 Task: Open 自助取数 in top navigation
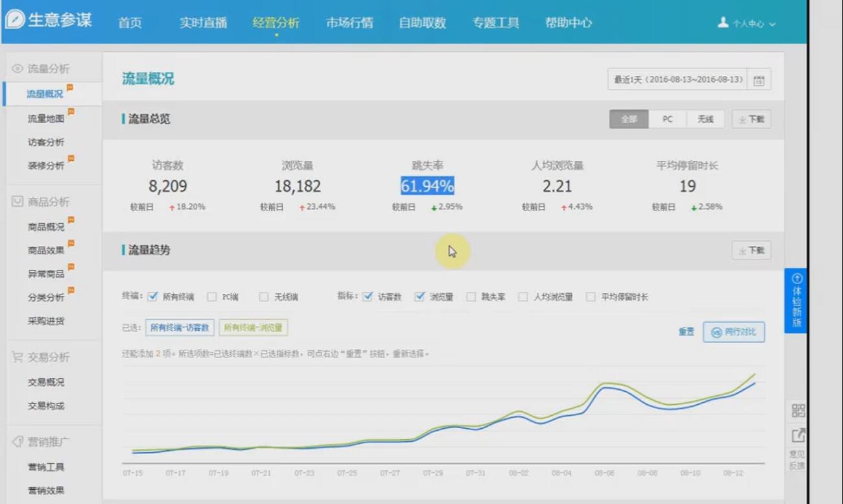click(x=422, y=23)
